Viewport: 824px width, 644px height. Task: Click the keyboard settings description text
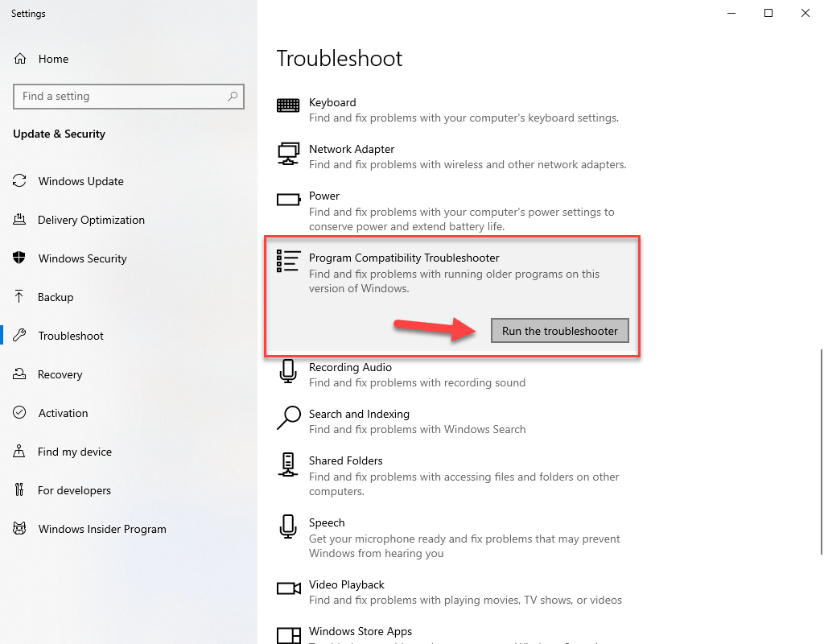[x=464, y=118]
